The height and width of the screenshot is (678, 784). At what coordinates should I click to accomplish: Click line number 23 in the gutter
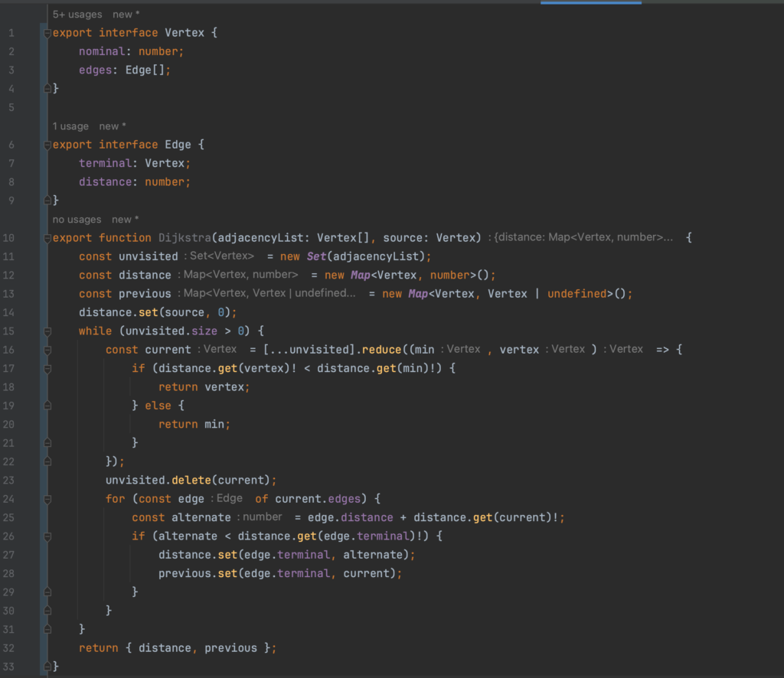point(9,481)
